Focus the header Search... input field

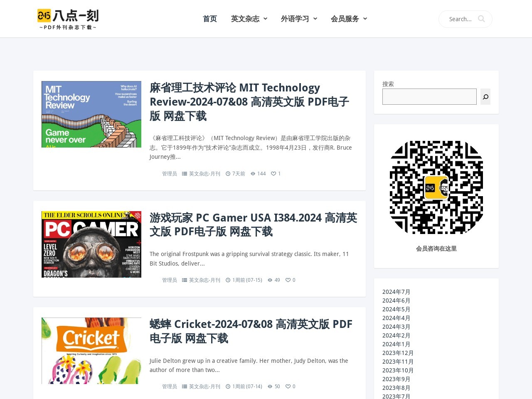click(x=461, y=19)
